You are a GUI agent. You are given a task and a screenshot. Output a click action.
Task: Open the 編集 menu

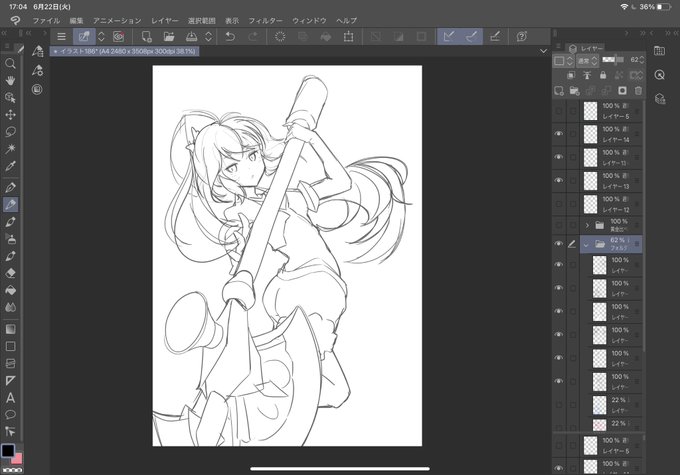[76, 20]
